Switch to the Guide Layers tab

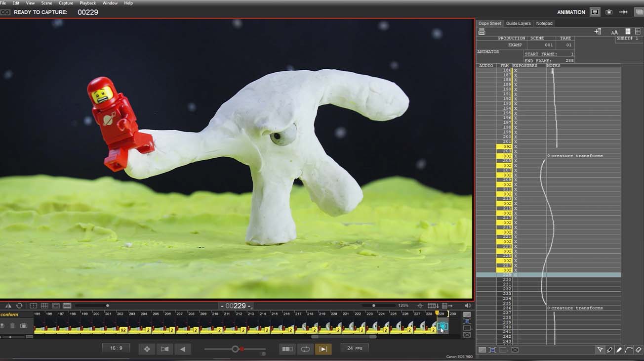[x=518, y=23]
